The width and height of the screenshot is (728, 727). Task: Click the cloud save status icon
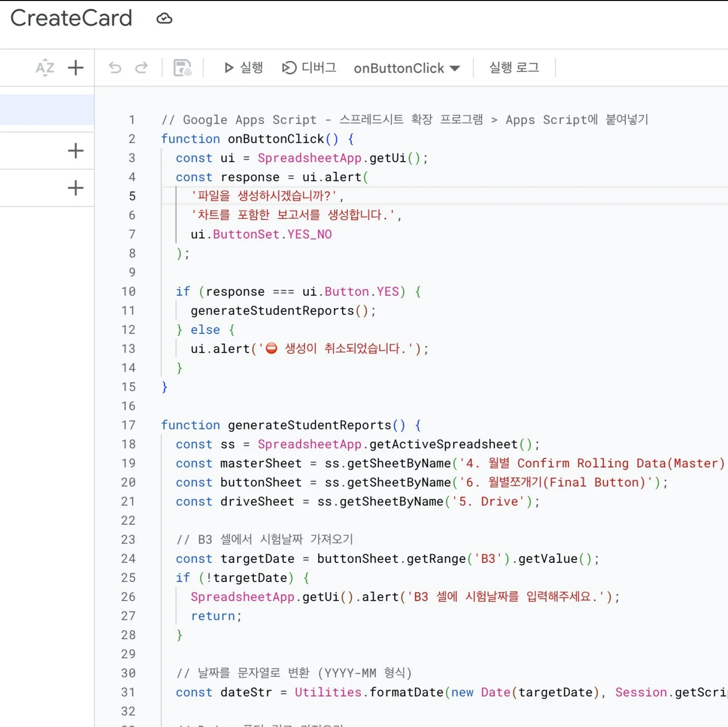164,19
